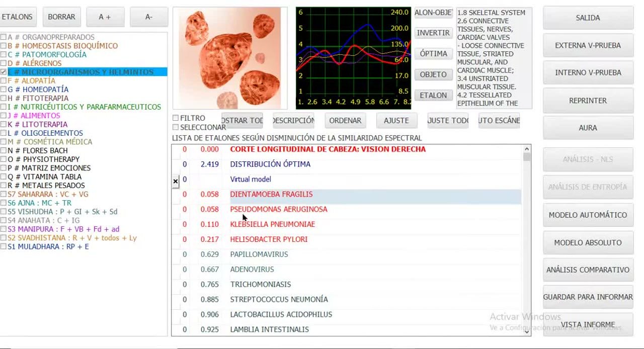Click MODELO ABSOLUTO button
This screenshot has height=349, width=644.
click(x=588, y=242)
